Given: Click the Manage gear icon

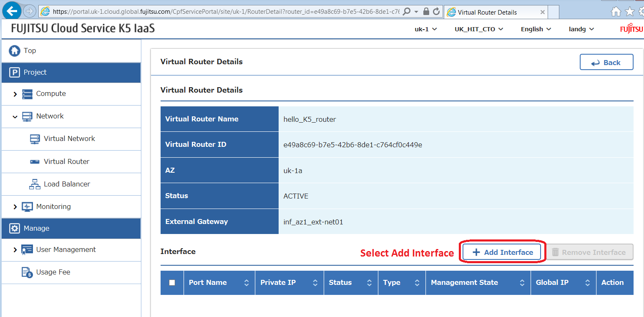Looking at the screenshot, I should (15, 229).
